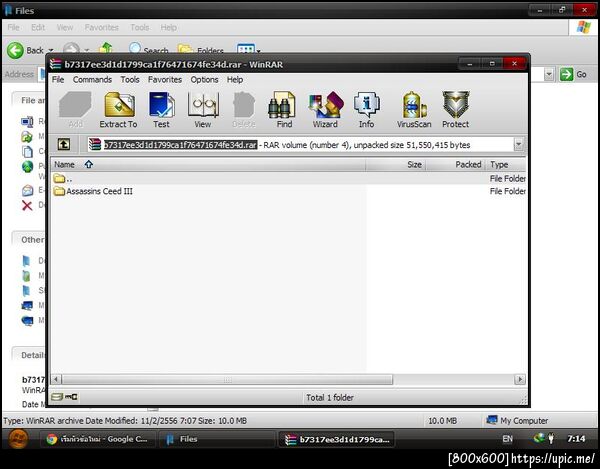Image resolution: width=600 pixels, height=469 pixels.
Task: Open Tools menu in Files window
Action: [140, 28]
